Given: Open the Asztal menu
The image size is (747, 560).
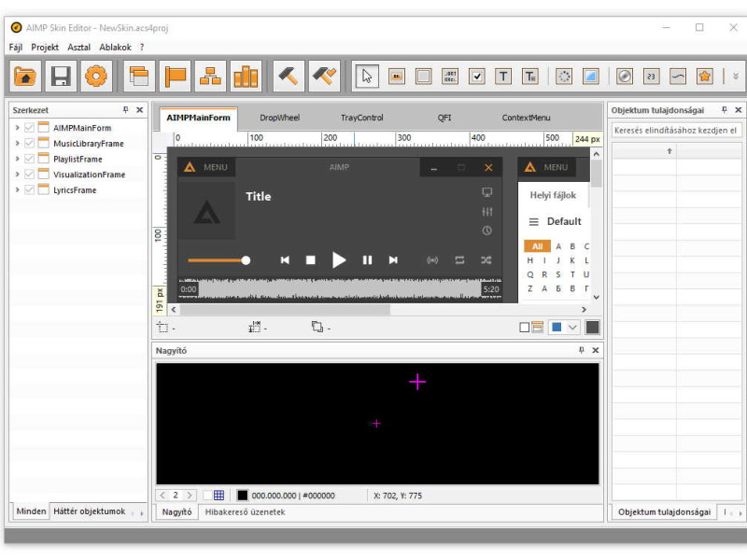Looking at the screenshot, I should pyautogui.click(x=79, y=48).
